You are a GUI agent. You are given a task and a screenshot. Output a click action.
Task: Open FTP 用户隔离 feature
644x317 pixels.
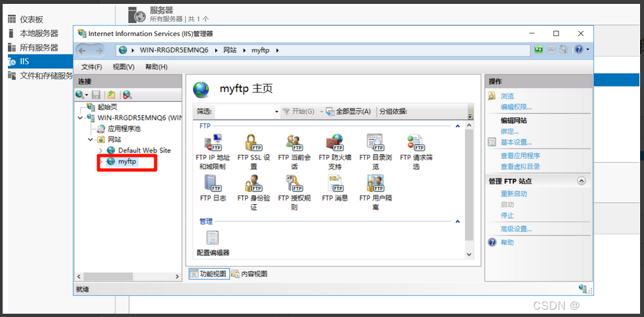tap(376, 192)
